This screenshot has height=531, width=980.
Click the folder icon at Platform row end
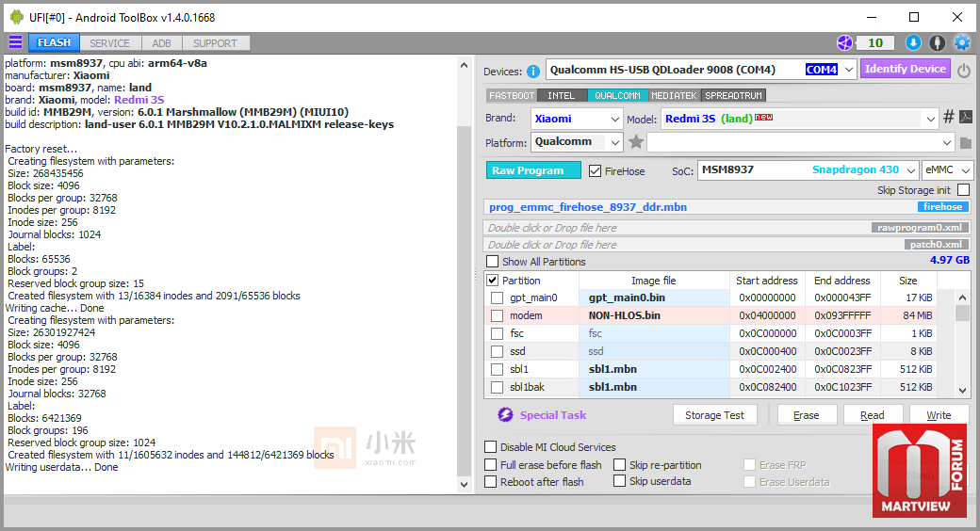point(966,143)
